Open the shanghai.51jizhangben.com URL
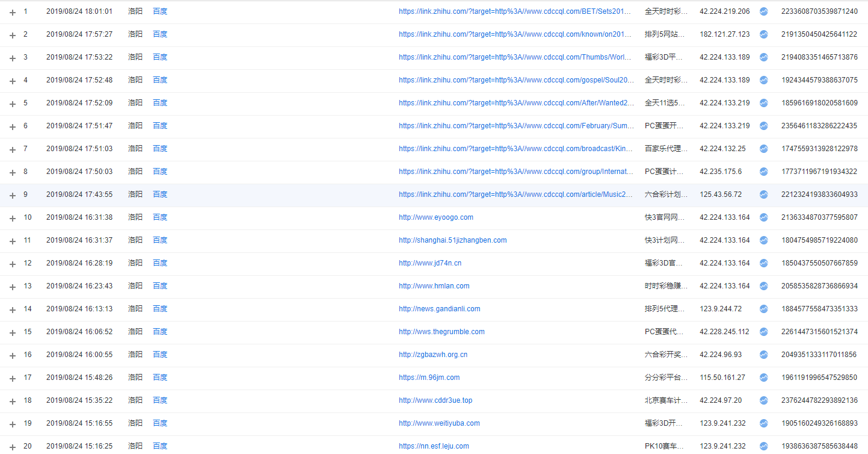868x454 pixels. 452,240
